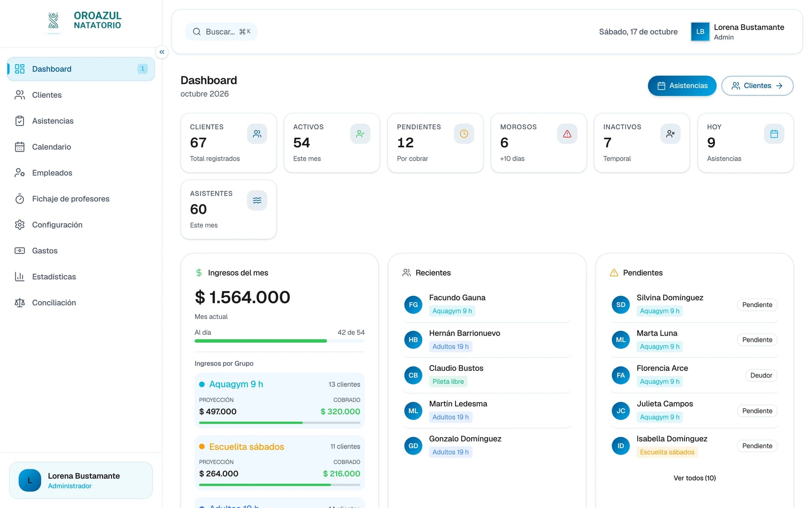Click the Asistencias clipboard icon in sidebar
Screen dimensions: 812x508
[x=20, y=121]
